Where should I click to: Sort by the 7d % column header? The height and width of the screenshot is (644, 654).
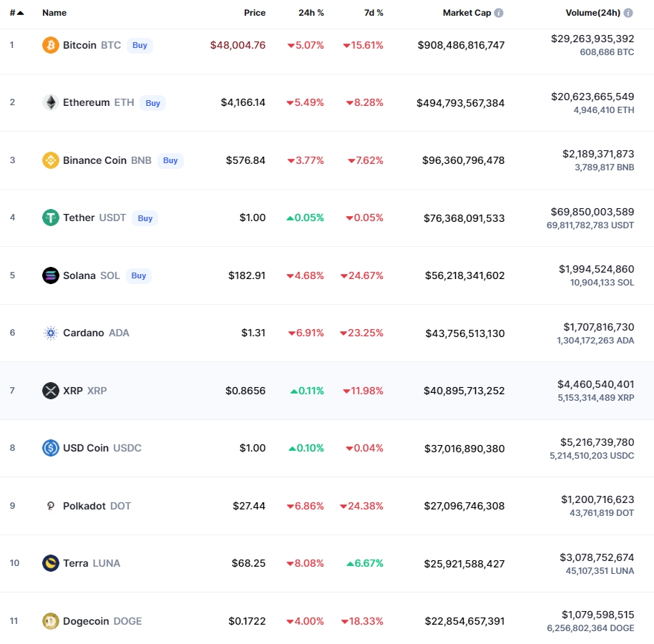point(370,13)
